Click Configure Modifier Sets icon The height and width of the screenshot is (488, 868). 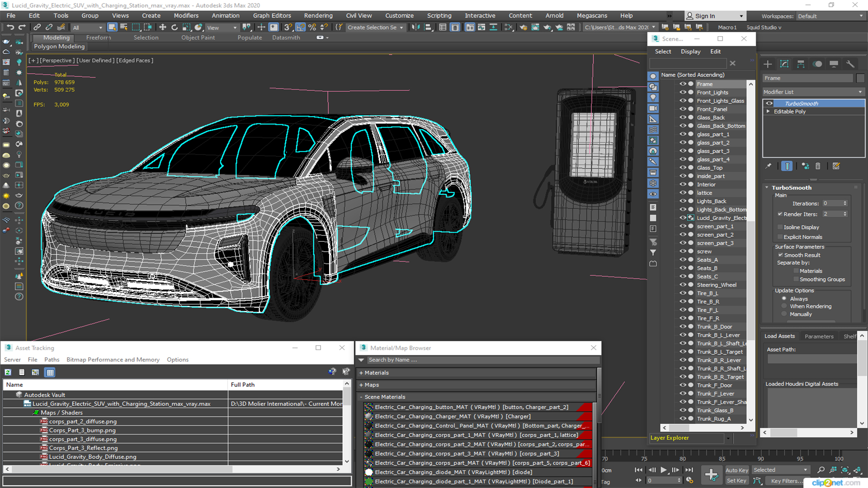(836, 166)
